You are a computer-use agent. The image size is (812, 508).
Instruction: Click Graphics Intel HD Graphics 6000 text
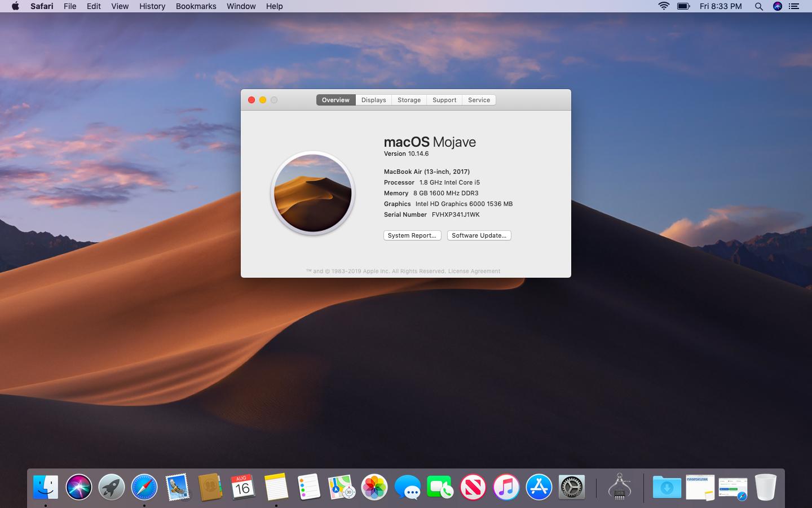tap(448, 204)
